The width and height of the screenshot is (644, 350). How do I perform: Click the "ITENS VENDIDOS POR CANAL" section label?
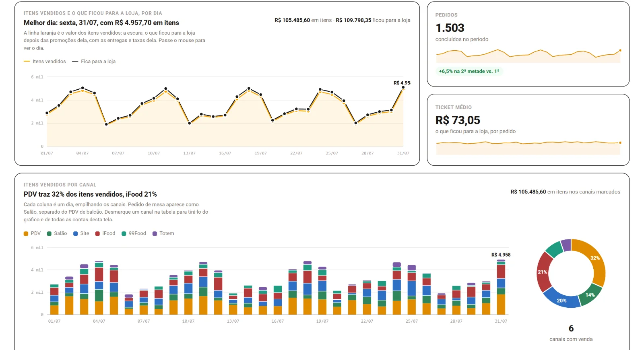coord(60,185)
